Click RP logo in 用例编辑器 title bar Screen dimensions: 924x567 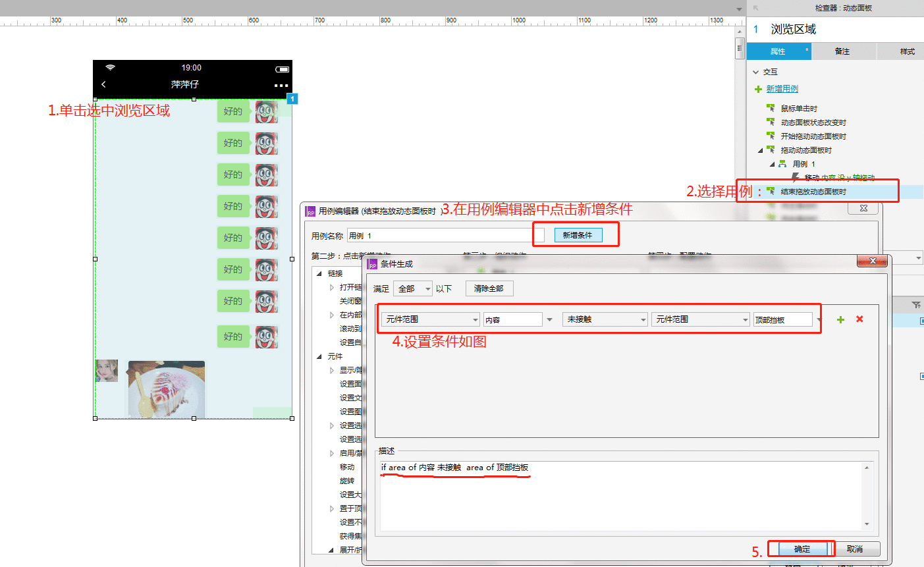[311, 211]
